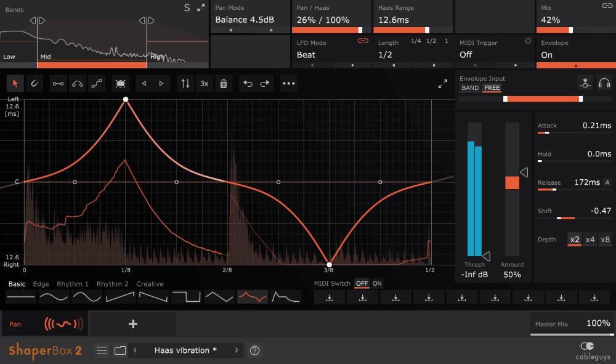Image resolution: width=616 pixels, height=364 pixels.
Task: Add a new shaper with the plus button
Action: [133, 324]
